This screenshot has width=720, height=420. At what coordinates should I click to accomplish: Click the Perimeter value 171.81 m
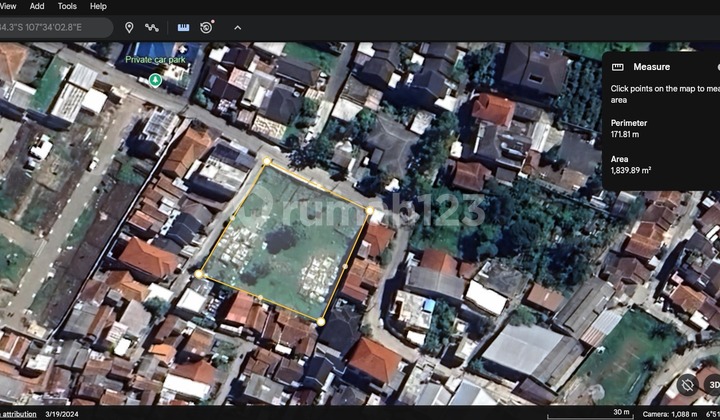pos(624,134)
